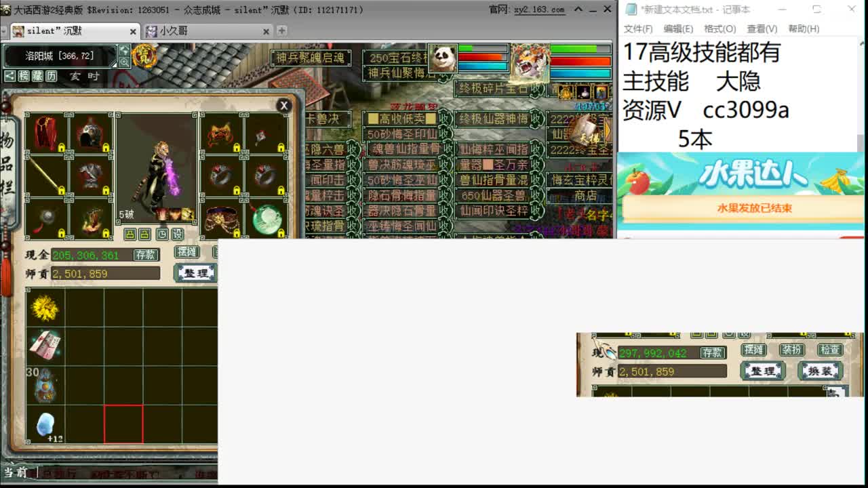Select the grey orb tassel slot
This screenshot has width=868, height=488.
click(46, 219)
